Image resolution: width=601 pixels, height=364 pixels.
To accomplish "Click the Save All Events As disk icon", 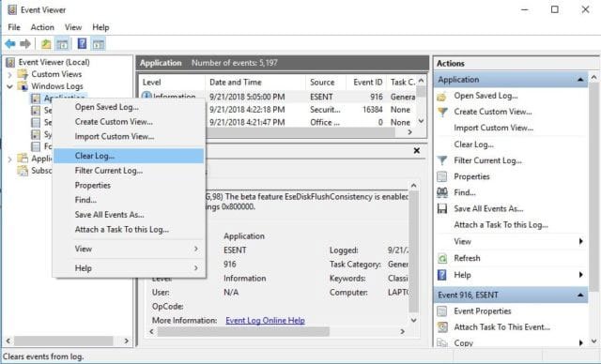I will coord(442,208).
